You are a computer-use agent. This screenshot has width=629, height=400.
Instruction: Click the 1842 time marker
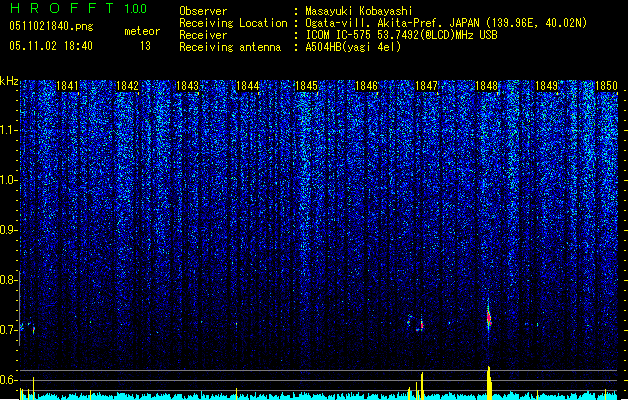[127, 86]
